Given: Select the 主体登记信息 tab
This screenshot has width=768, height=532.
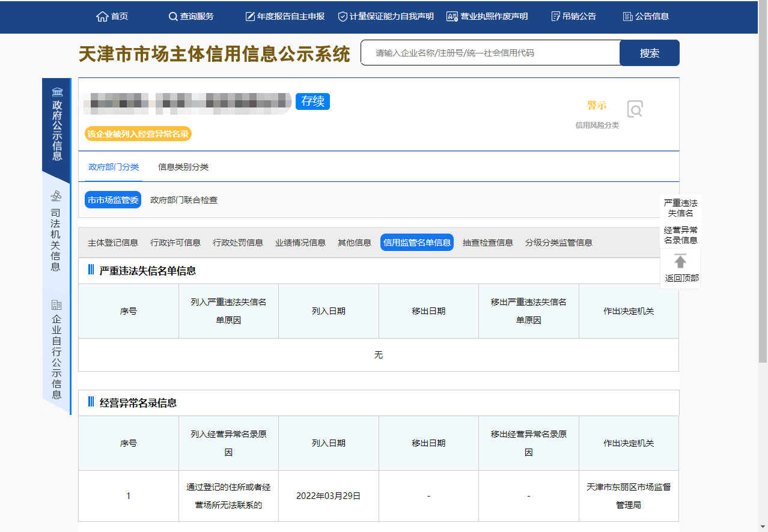Looking at the screenshot, I should [x=113, y=243].
